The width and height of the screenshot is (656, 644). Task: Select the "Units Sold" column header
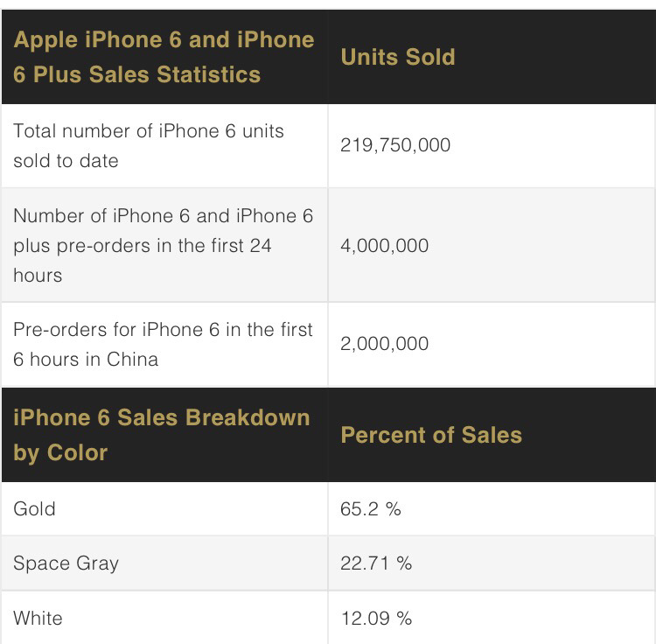click(x=398, y=57)
